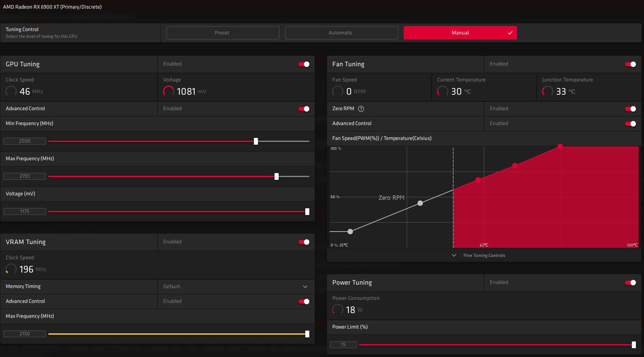Screen dimensions: 644x357
Task: Toggle the GPU Tuning enabled switch
Action: (304, 64)
